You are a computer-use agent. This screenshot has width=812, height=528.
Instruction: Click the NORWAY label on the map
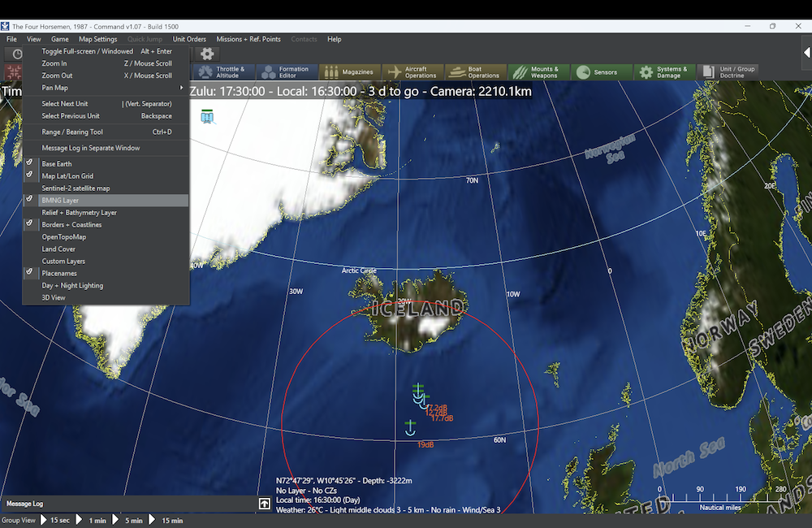pyautogui.click(x=722, y=327)
